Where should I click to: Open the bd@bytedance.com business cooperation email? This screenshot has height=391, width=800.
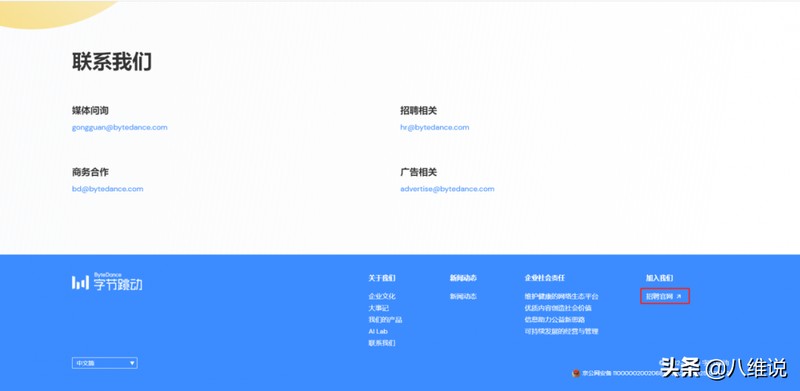pos(108,189)
